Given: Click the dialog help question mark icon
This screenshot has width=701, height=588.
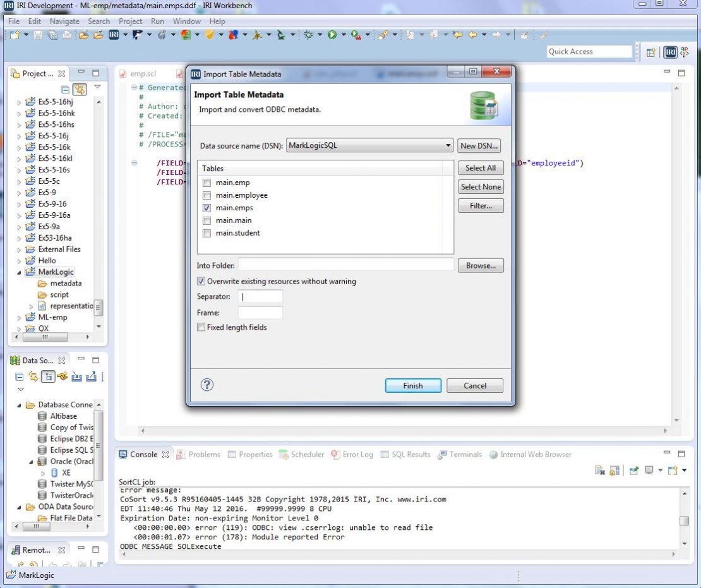Looking at the screenshot, I should tap(207, 385).
